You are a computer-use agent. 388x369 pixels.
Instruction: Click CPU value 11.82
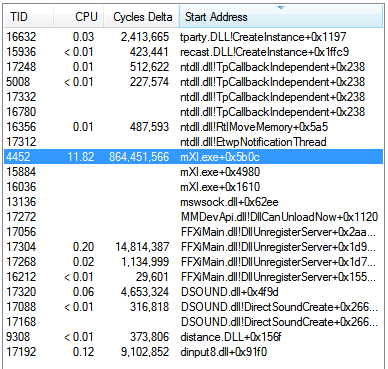[81, 157]
